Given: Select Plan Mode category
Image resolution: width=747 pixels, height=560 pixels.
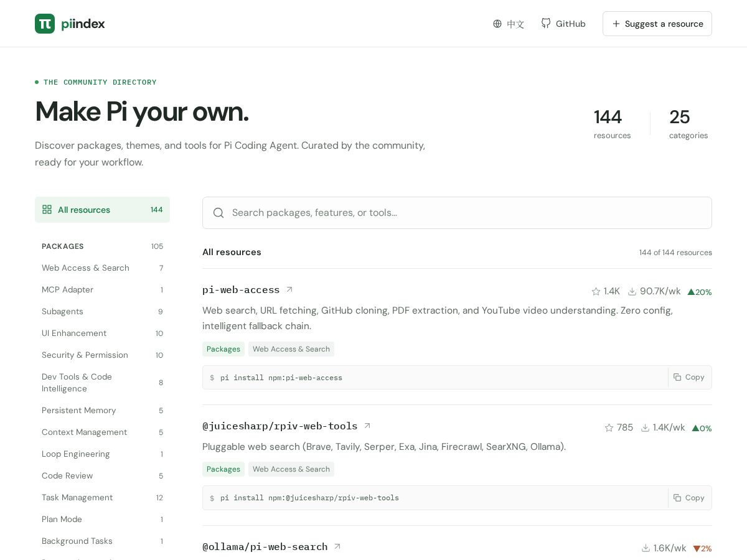Looking at the screenshot, I should (x=102, y=520).
